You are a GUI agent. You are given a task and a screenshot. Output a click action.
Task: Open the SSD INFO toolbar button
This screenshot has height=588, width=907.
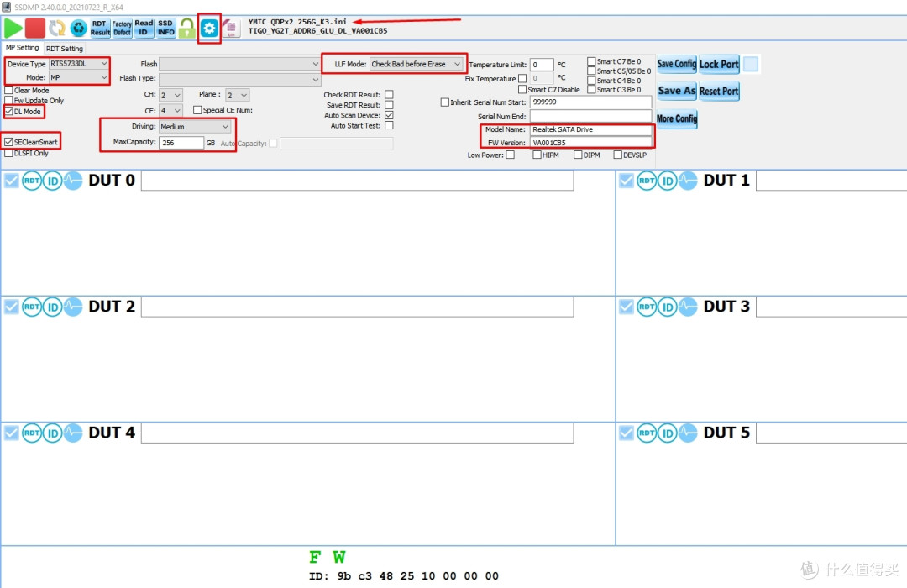pyautogui.click(x=166, y=28)
